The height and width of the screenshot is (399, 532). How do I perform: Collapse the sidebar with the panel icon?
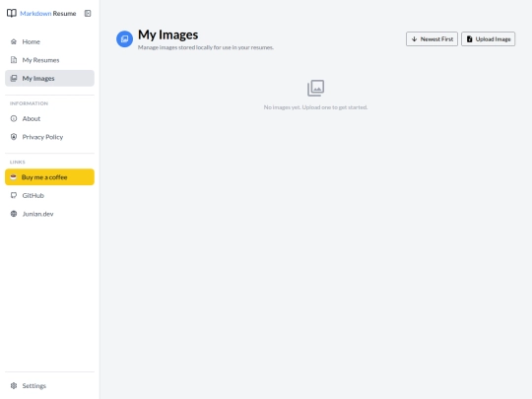coord(88,13)
